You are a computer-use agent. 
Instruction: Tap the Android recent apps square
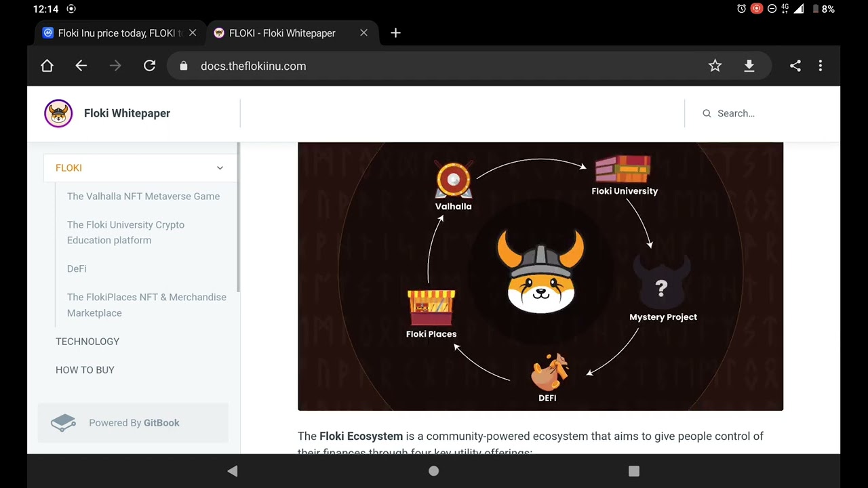point(634,471)
